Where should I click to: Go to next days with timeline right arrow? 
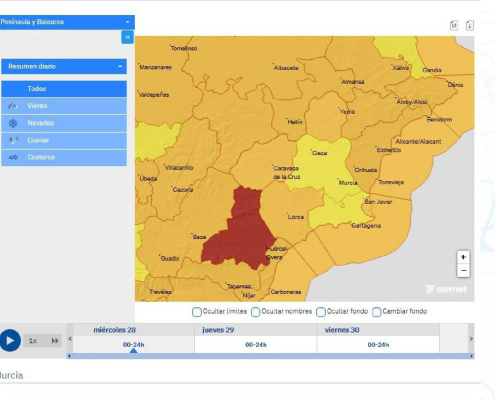[471, 339]
